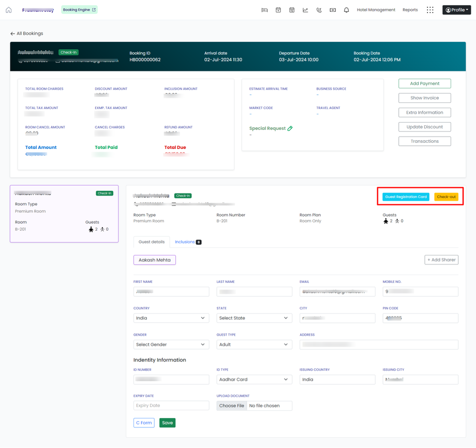The image size is (476, 448).
Task: Click the Total Due label
Action: pos(175,147)
